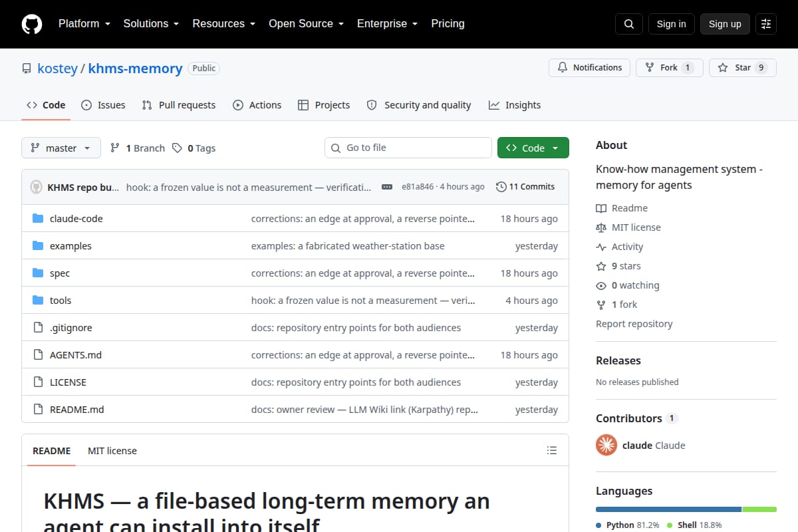This screenshot has width=798, height=532.
Task: Open the Pricing page
Action: (448, 24)
